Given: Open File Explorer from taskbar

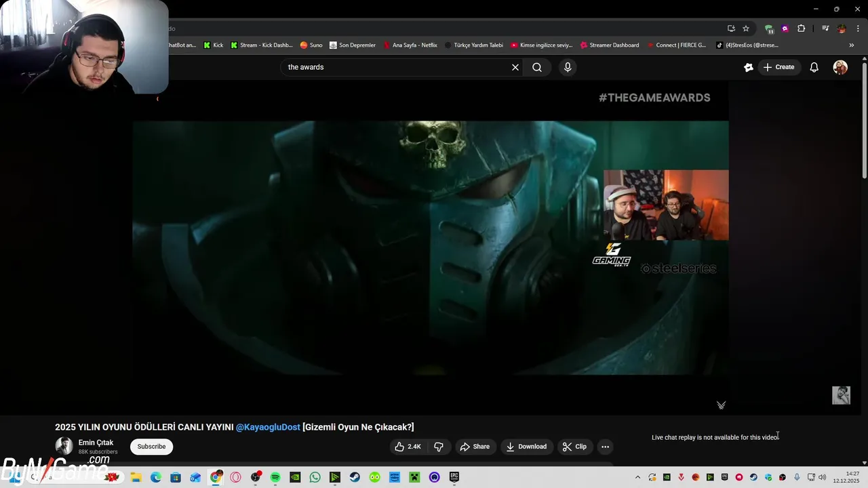Looking at the screenshot, I should point(136,477).
